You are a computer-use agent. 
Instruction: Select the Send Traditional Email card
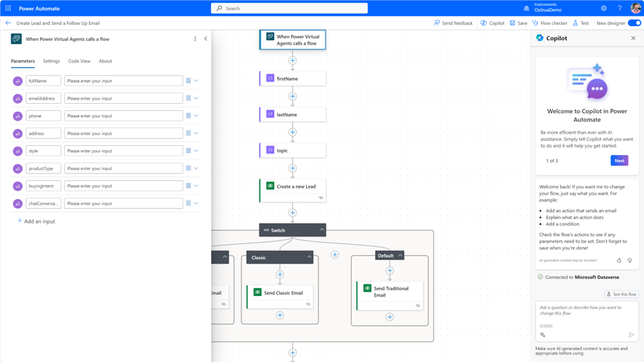[389, 296]
